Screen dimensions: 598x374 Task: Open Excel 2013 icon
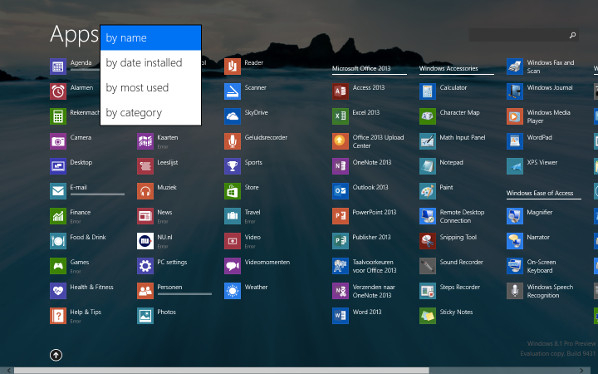pyautogui.click(x=340, y=117)
